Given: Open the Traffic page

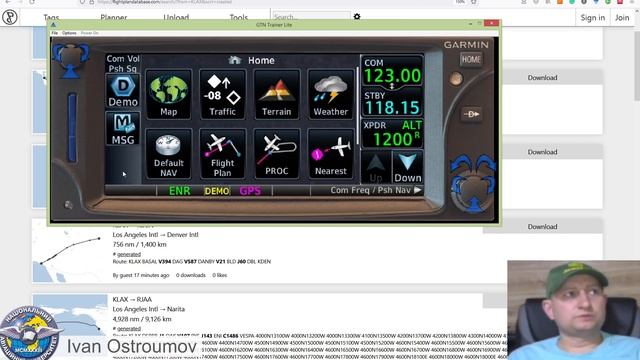Looking at the screenshot, I should click(222, 95).
